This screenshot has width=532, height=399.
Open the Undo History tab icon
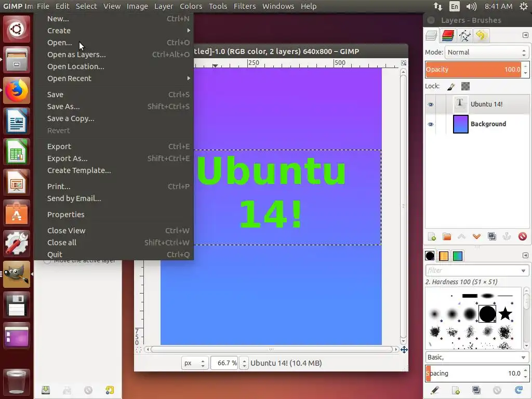pos(481,35)
